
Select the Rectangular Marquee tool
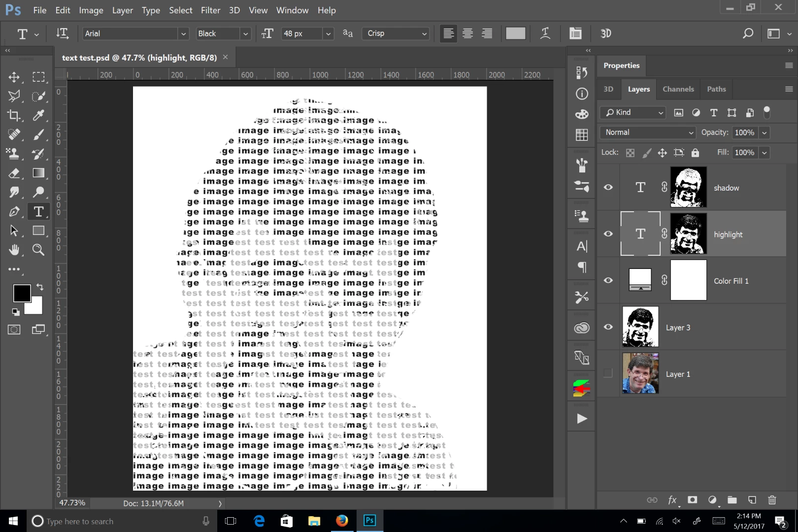[x=38, y=77]
